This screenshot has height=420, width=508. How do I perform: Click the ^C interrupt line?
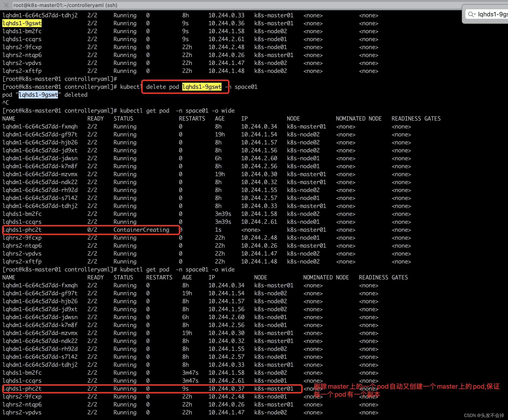coord(6,103)
